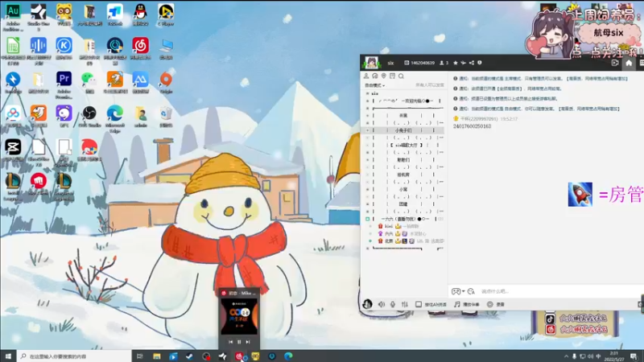Launch OBS Studio desktop shortcut
The width and height of the screenshot is (644, 362).
coord(89,116)
